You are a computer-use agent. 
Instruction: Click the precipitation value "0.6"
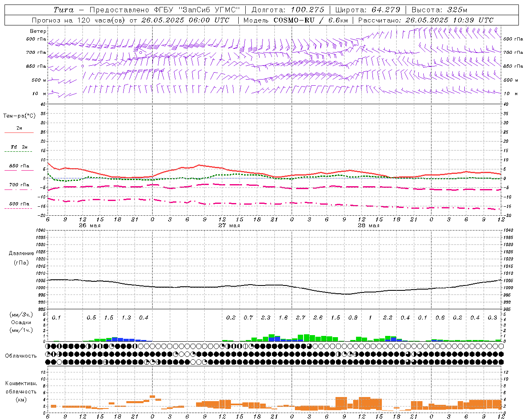click(440, 318)
